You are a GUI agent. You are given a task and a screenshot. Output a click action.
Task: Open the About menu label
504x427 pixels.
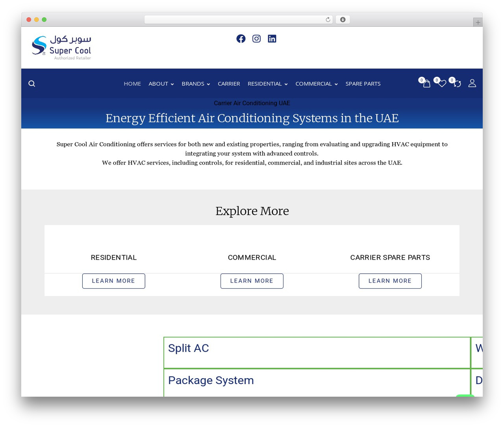tap(158, 84)
